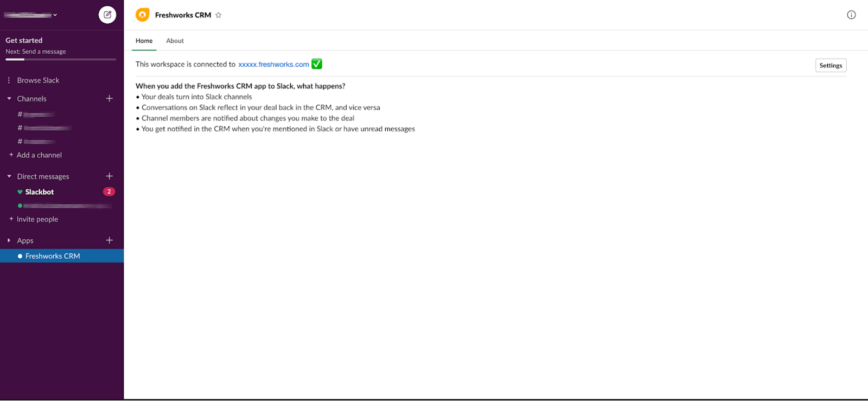Add a new channel with plus icon

110,98
